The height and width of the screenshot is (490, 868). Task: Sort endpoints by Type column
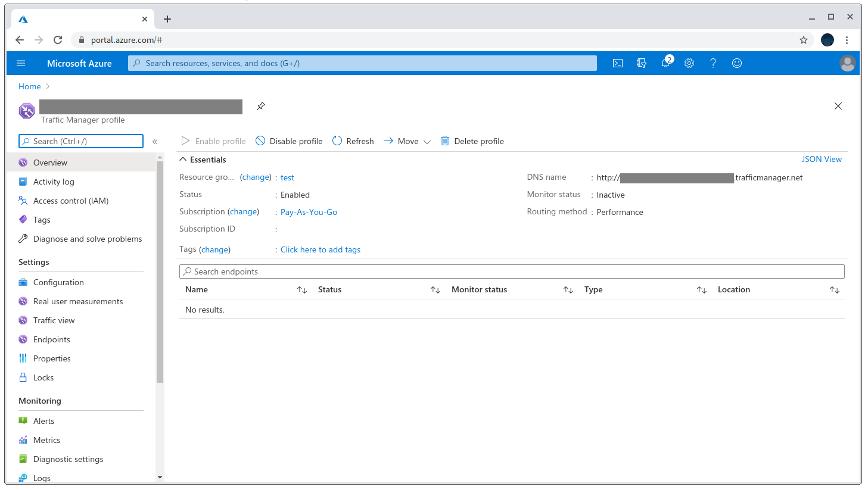pos(702,290)
